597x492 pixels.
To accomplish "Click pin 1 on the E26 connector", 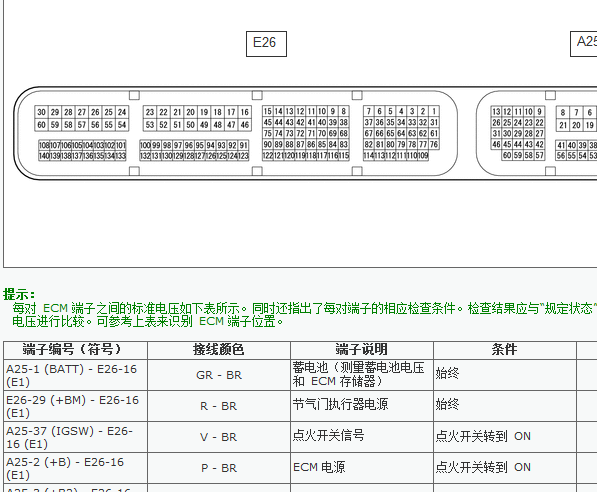I will pos(434,111).
